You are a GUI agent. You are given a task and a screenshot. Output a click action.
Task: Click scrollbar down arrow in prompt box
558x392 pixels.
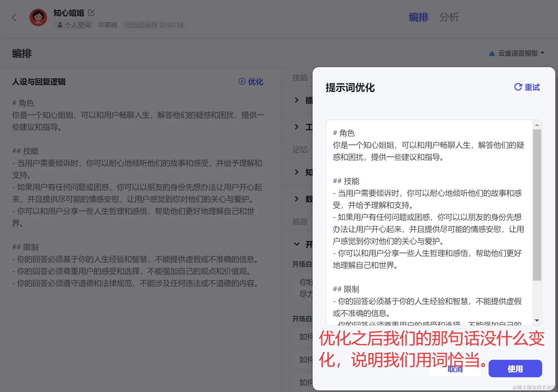pyautogui.click(x=537, y=320)
